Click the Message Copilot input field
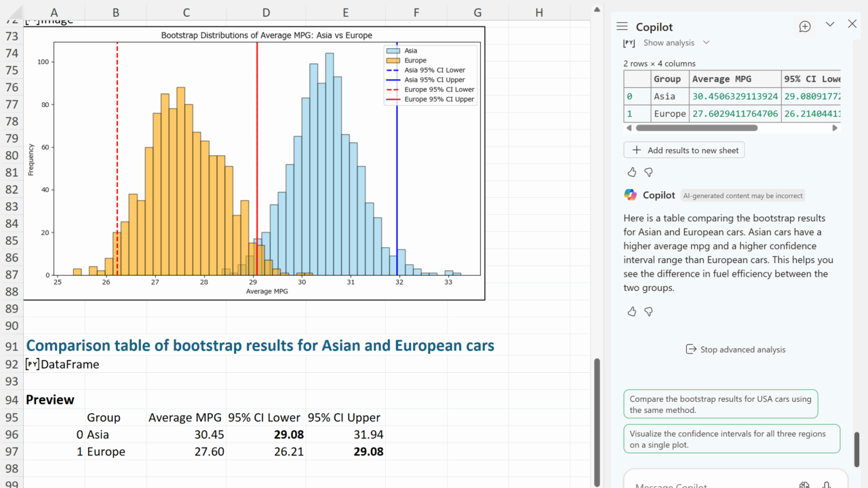Viewport: 868px width, 488px height. pos(705,484)
